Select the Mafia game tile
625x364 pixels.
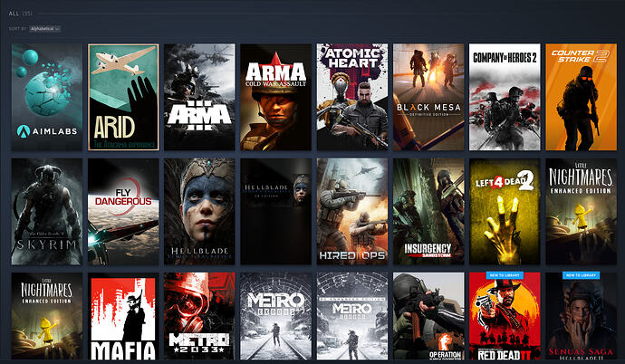123,317
